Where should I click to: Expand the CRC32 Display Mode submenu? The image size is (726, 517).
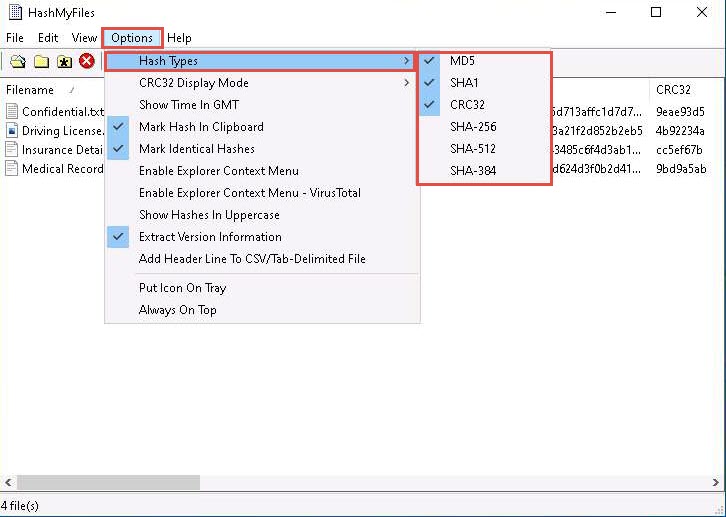(x=194, y=83)
